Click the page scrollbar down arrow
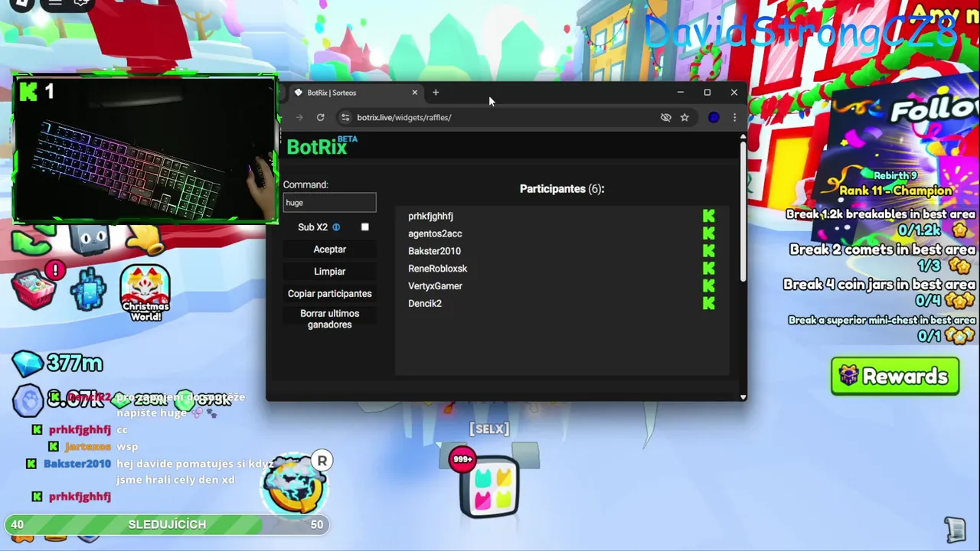 click(743, 396)
